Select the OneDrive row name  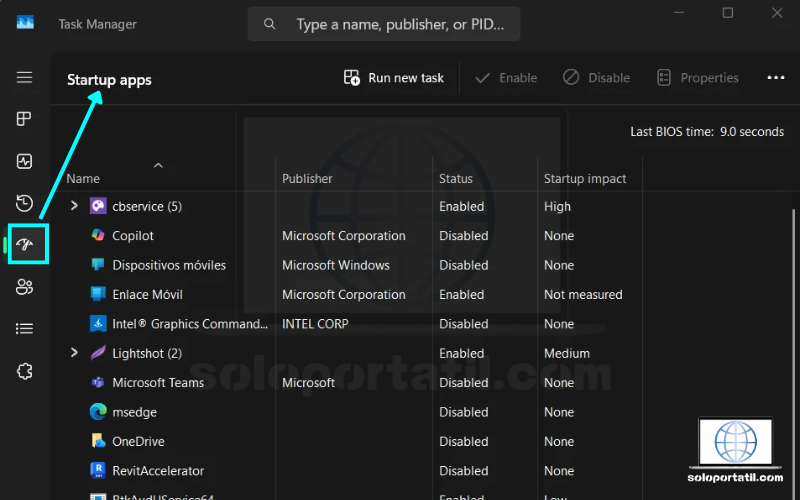[x=138, y=441]
